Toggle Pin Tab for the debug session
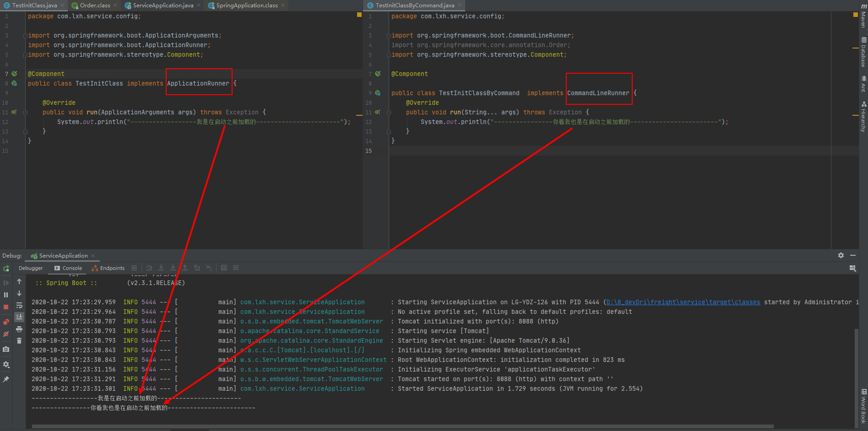This screenshot has height=431, width=868. point(6,379)
